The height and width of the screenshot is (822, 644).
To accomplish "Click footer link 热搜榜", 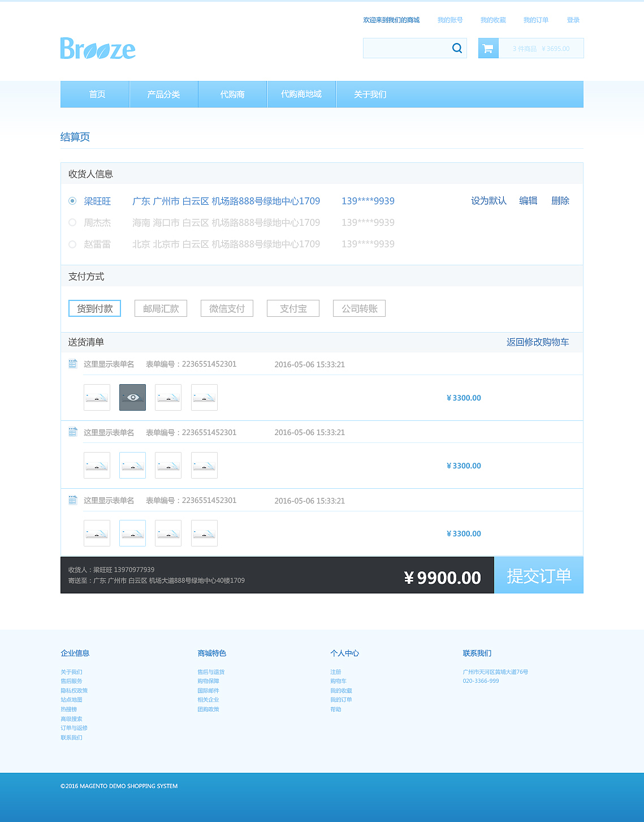I will coord(68,709).
